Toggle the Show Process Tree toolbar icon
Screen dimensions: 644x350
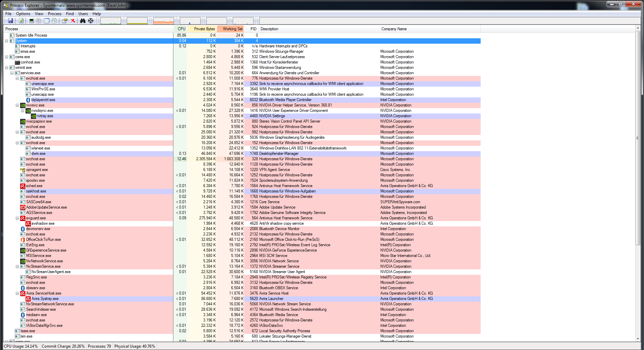[x=39, y=21]
